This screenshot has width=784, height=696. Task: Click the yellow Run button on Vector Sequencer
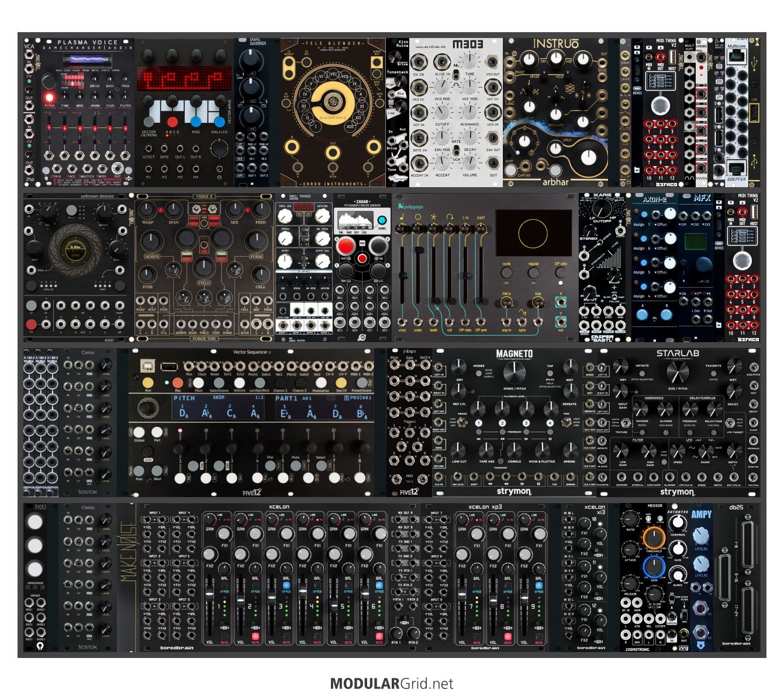[x=148, y=383]
